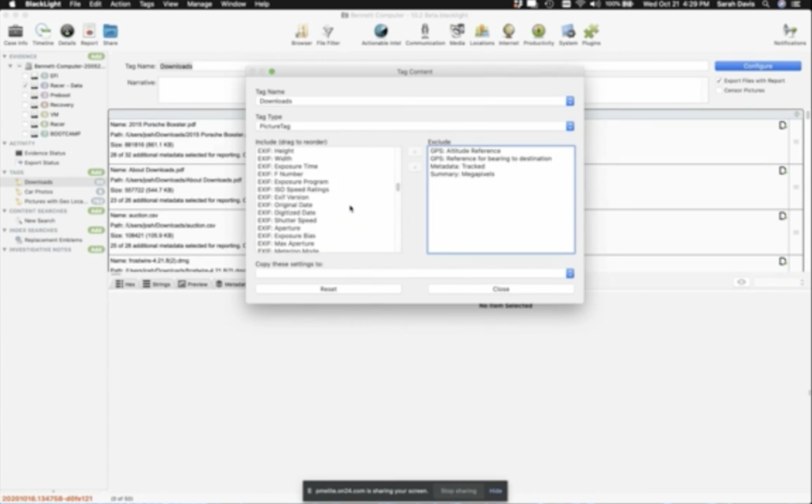The height and width of the screenshot is (504, 812).
Task: Open the System view icon
Action: [568, 32]
